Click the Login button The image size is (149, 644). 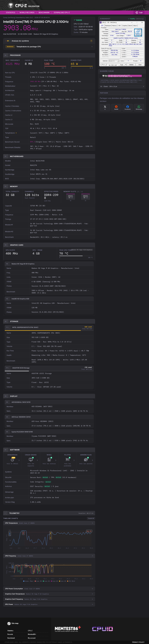(139, 12)
